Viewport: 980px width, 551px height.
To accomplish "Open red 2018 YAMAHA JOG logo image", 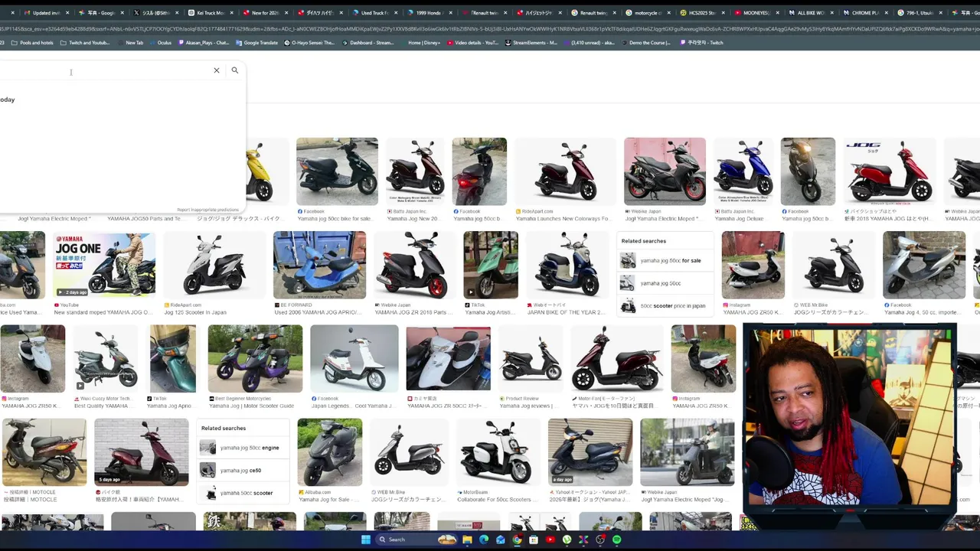I will (889, 171).
